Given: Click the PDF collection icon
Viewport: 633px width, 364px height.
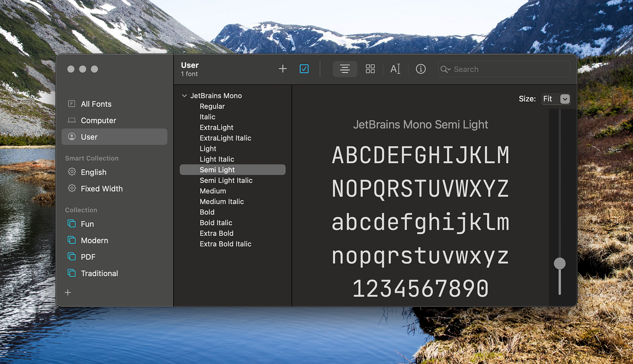Looking at the screenshot, I should click(x=72, y=257).
